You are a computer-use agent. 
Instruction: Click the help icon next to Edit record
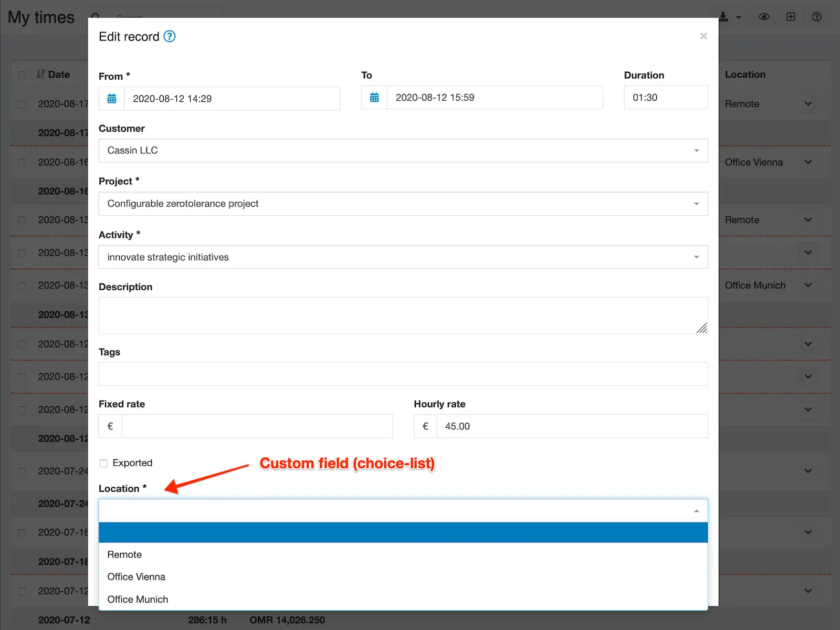coord(170,36)
